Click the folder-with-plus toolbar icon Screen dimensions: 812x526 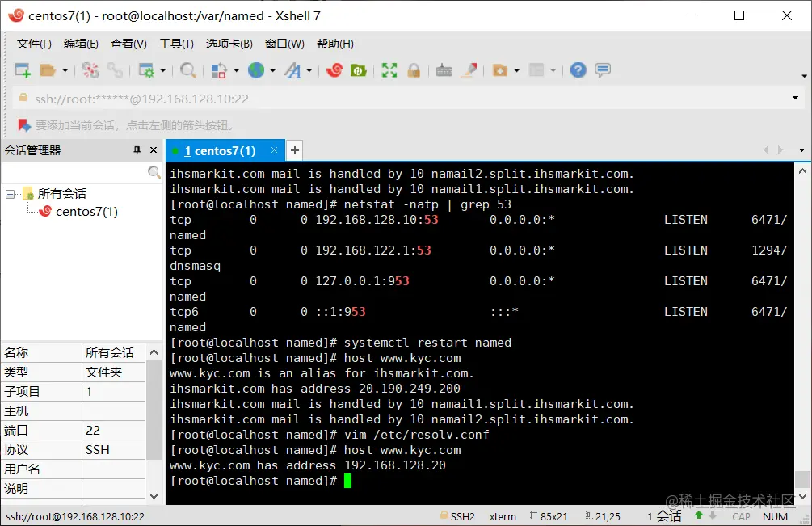(500, 70)
